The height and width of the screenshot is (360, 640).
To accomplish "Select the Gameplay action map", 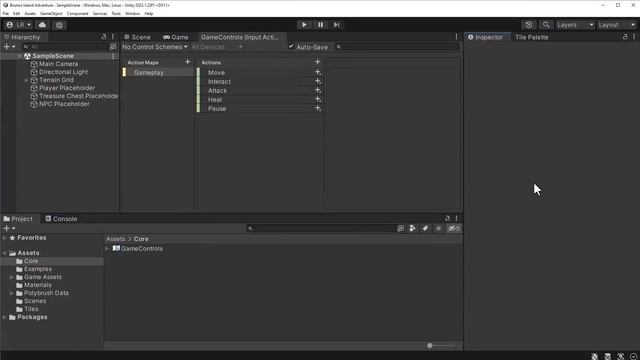I will tap(158, 72).
